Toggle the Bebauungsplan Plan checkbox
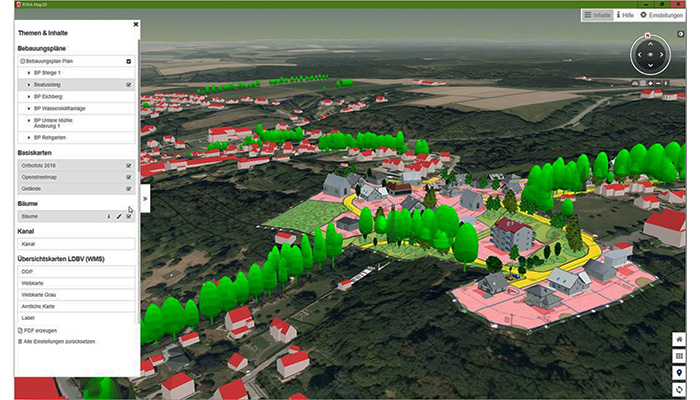700x400 pixels. pos(129,61)
